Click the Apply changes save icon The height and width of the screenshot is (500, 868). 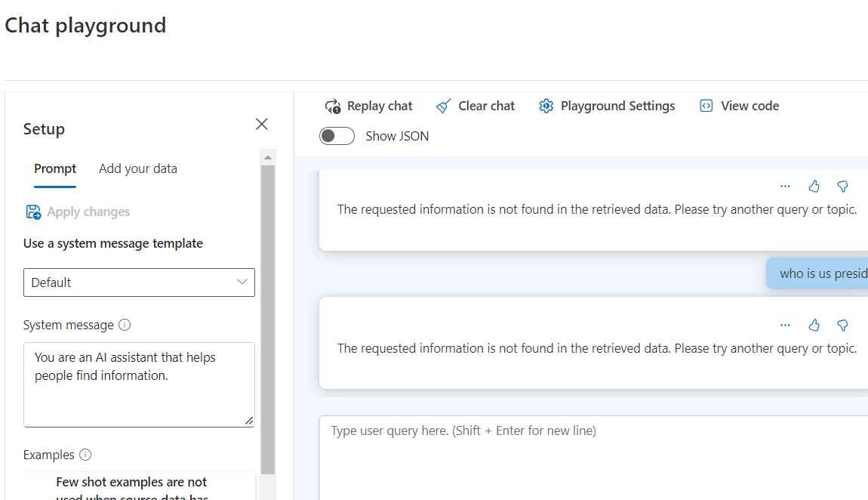pyautogui.click(x=33, y=212)
